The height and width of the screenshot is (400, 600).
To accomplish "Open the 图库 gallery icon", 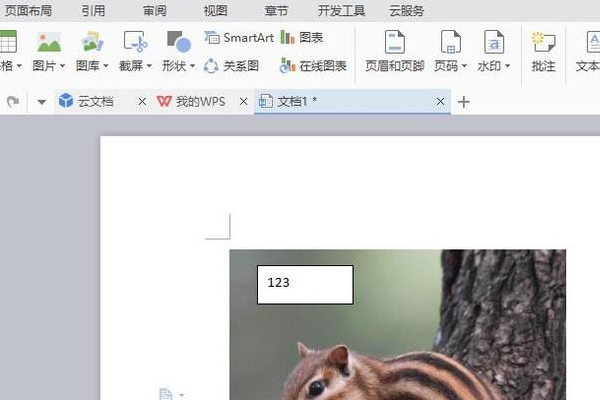I will (93, 42).
